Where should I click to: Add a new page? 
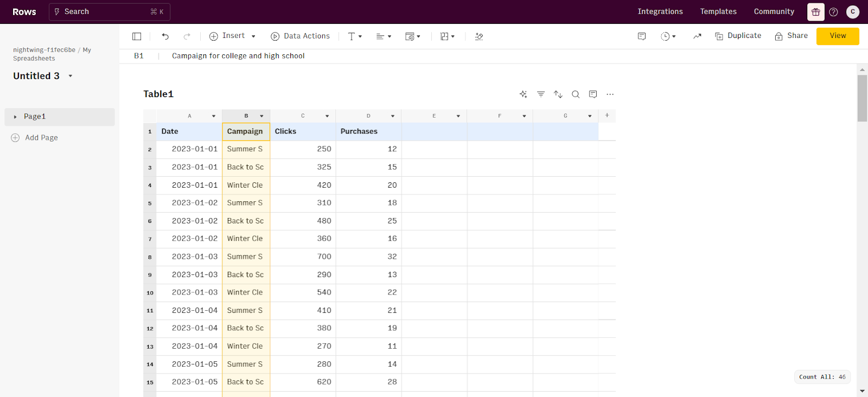click(x=35, y=138)
